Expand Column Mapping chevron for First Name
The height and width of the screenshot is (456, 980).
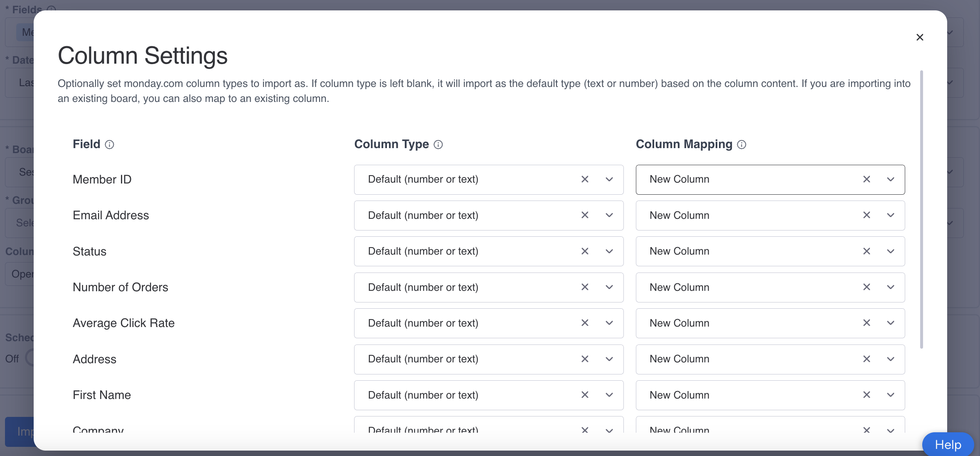tap(891, 395)
